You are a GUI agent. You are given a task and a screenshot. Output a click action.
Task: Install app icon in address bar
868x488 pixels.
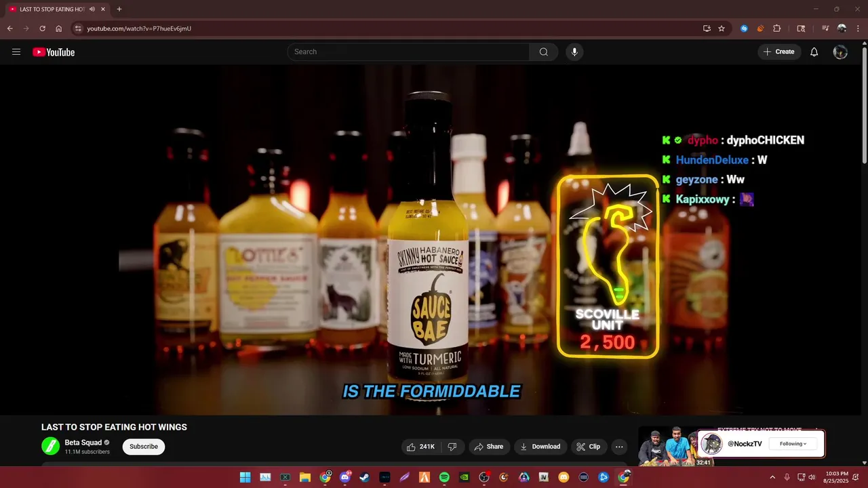click(x=707, y=28)
